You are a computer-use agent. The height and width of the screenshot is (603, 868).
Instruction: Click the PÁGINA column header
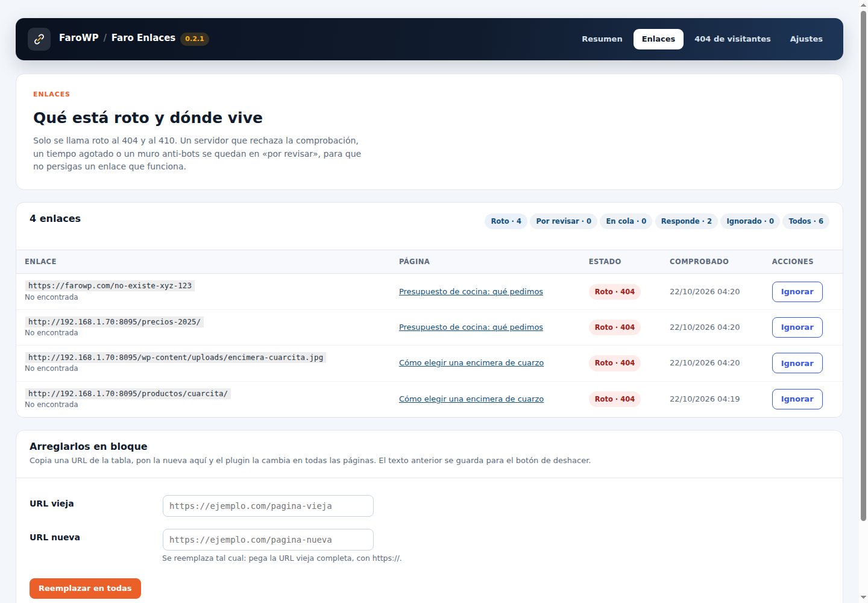[x=414, y=262]
